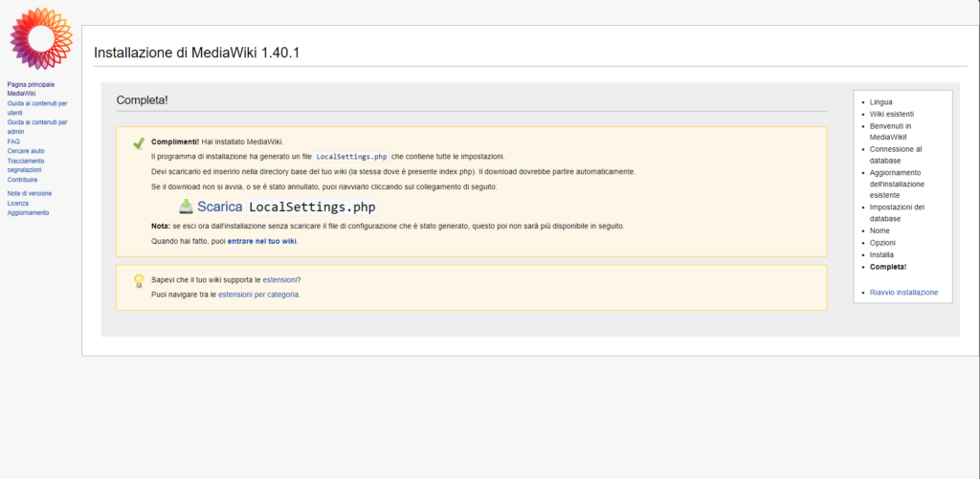Open 'Aggiornamento' sidebar link
Image resolution: width=980 pixels, height=479 pixels.
click(x=28, y=212)
